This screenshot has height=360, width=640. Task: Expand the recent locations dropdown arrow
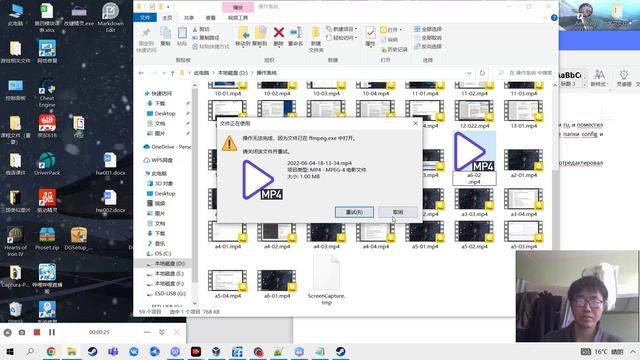pyautogui.click(x=164, y=73)
